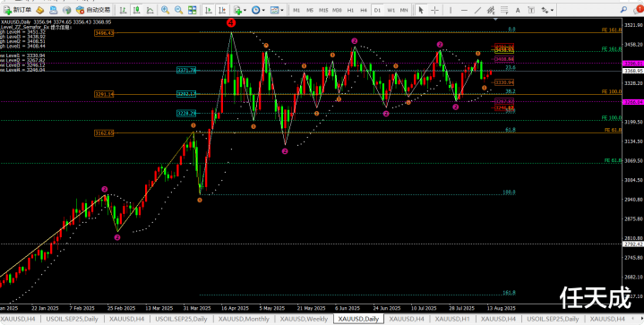Select the horizontal line drawing tool

[x=464, y=10]
